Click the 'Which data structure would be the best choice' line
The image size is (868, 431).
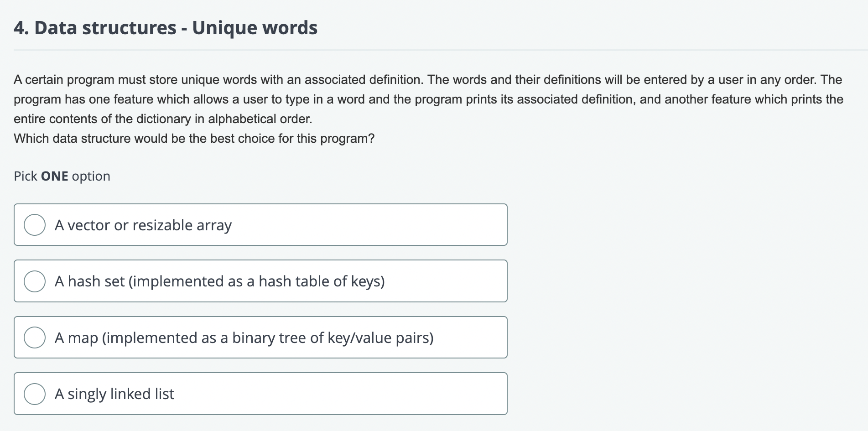tap(194, 139)
